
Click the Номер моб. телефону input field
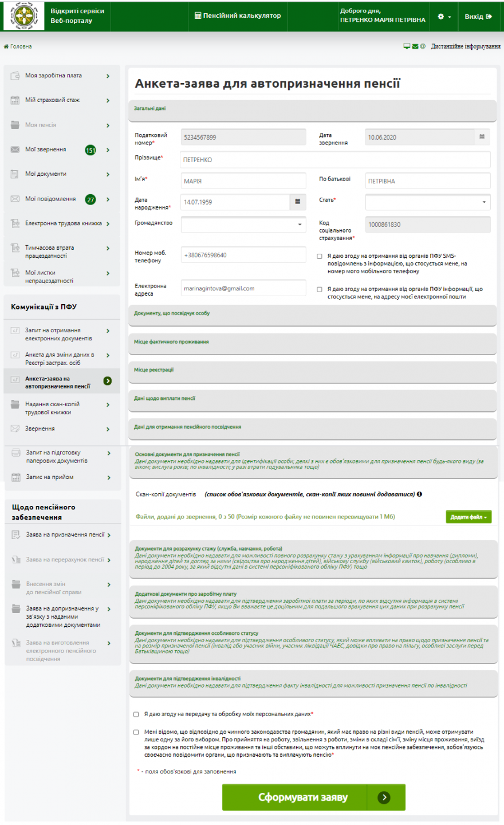coord(243,256)
